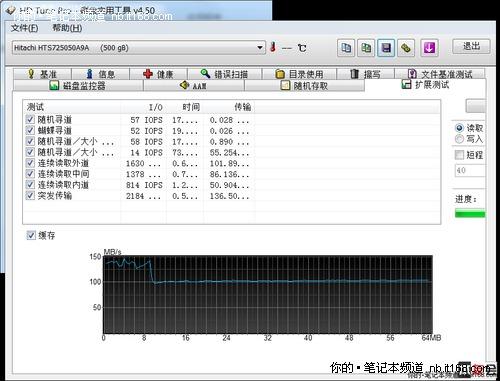The image size is (500, 381).
Task: Toggle the 缓存 checkbox
Action: tap(31, 235)
